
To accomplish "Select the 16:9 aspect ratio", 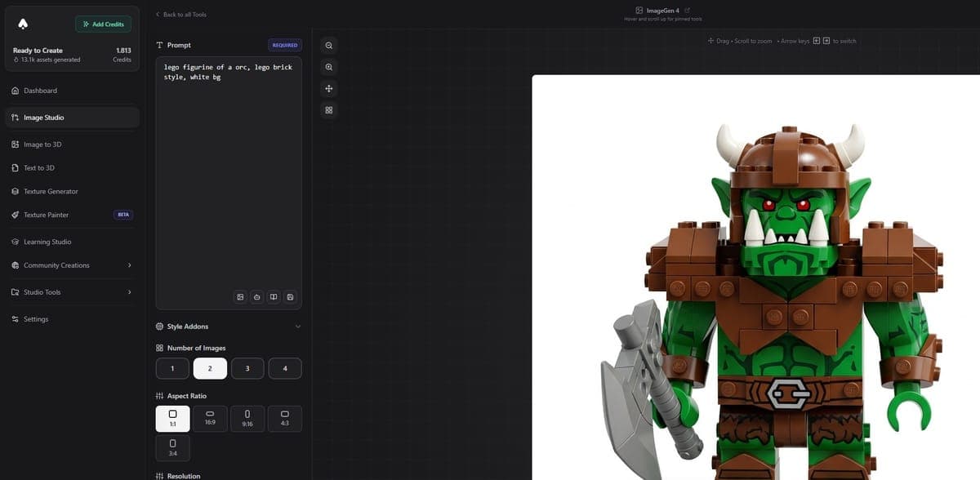I will click(x=210, y=419).
